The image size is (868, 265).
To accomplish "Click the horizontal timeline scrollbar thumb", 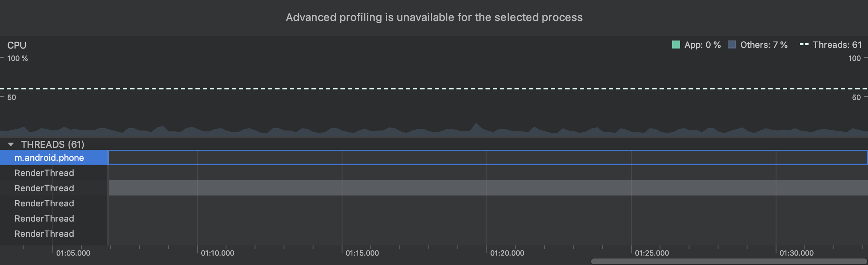I will [x=728, y=261].
